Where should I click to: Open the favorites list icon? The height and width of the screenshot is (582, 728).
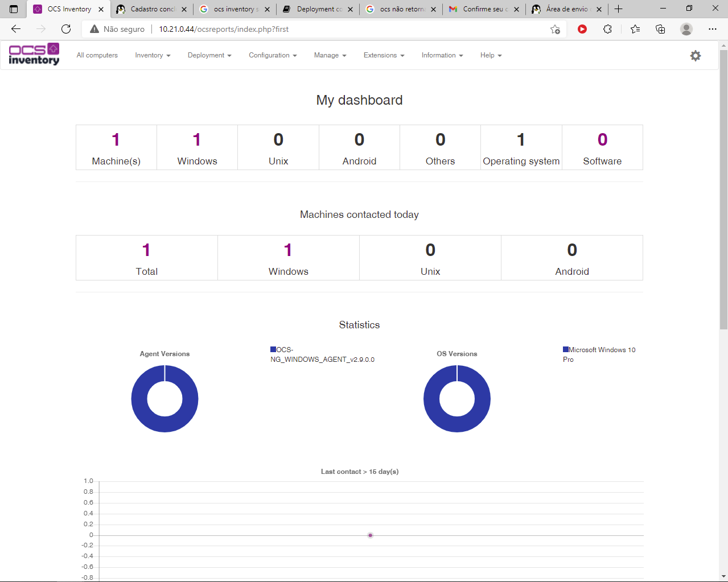tap(635, 29)
